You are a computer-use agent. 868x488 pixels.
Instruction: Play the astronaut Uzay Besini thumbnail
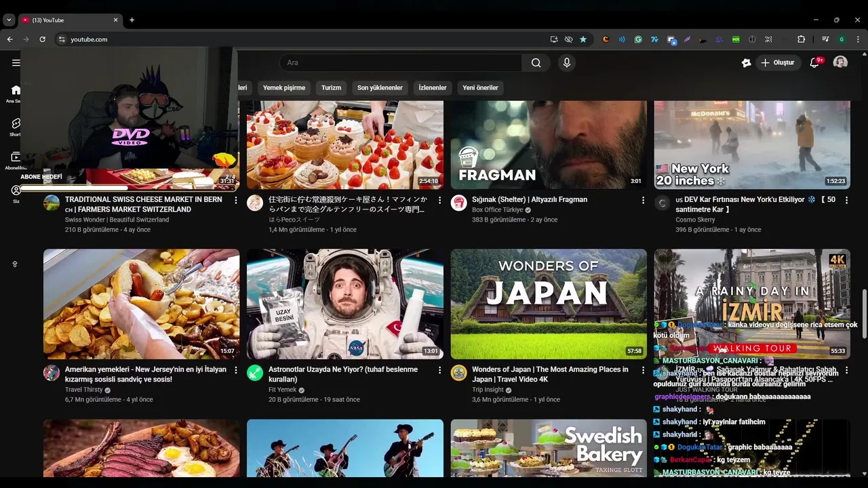(345, 304)
